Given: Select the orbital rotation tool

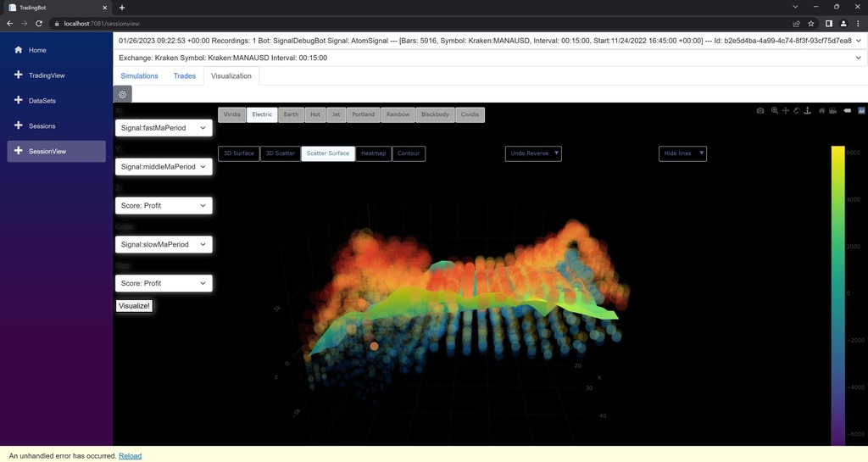Looking at the screenshot, I should (797, 111).
